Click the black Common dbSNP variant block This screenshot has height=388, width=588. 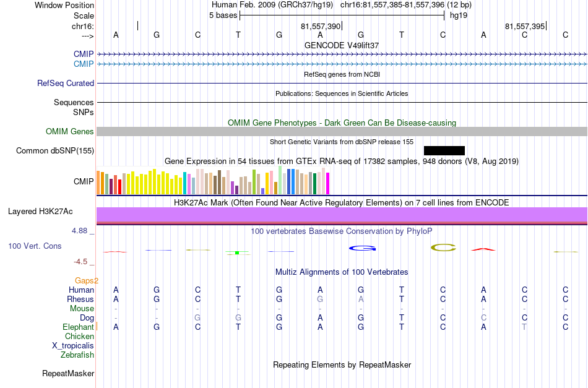point(444,151)
